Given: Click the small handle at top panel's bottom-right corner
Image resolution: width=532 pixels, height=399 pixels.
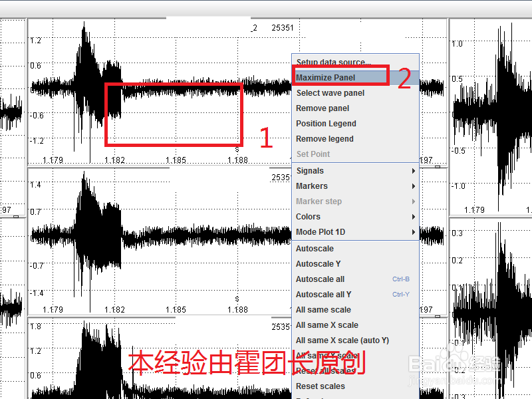Looking at the screenshot, I should pos(438,167).
